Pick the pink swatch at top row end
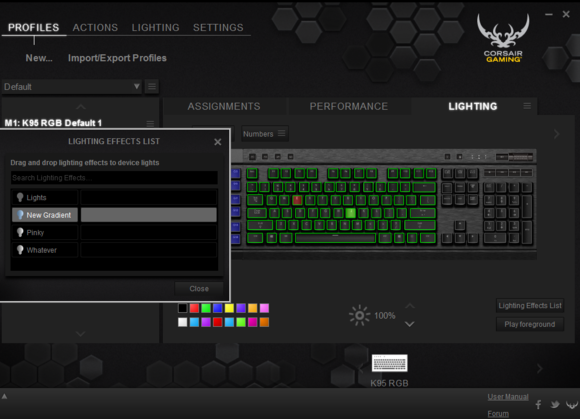Screen dimensions: 580x419 (x=264, y=308)
